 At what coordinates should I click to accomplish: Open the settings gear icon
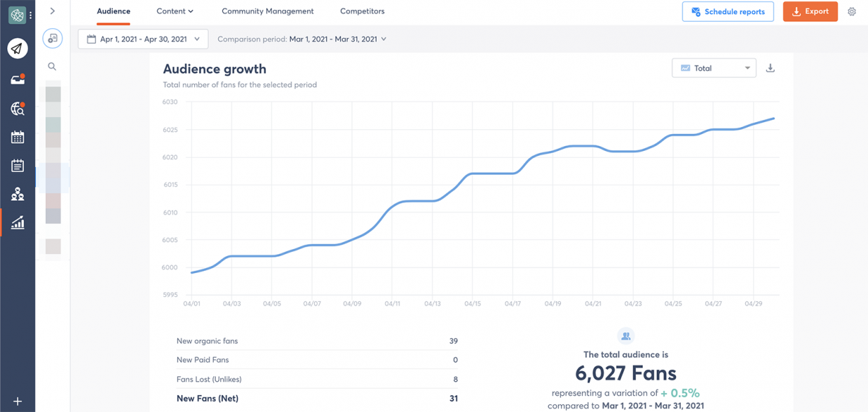click(x=851, y=12)
